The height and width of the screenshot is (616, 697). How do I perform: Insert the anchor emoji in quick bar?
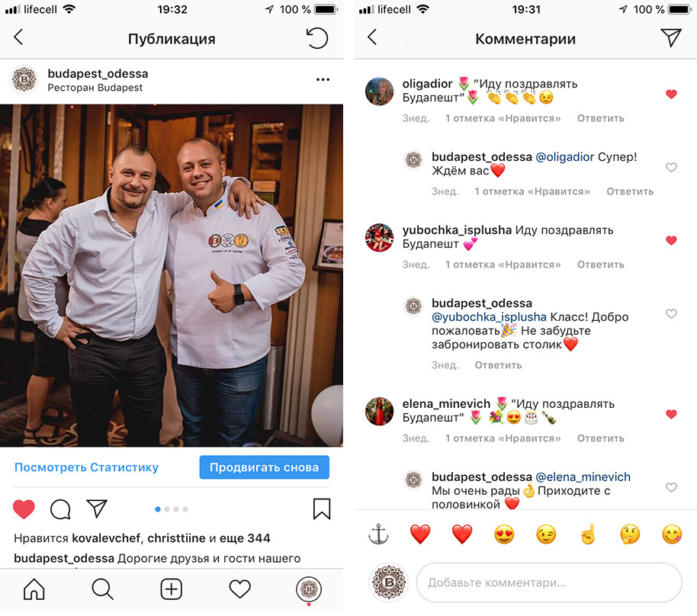pos(378,534)
